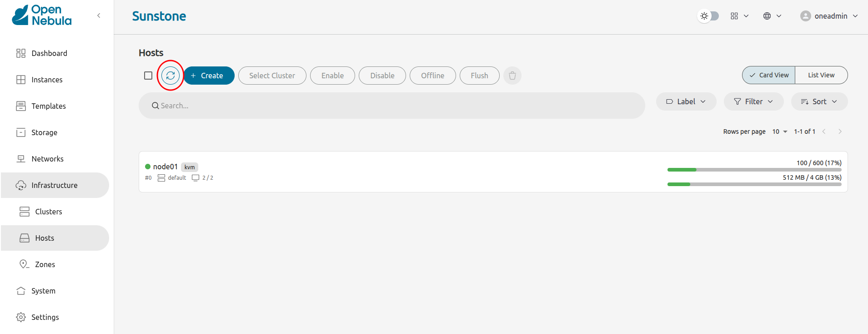Navigate to Dashboard in sidebar

tap(49, 53)
